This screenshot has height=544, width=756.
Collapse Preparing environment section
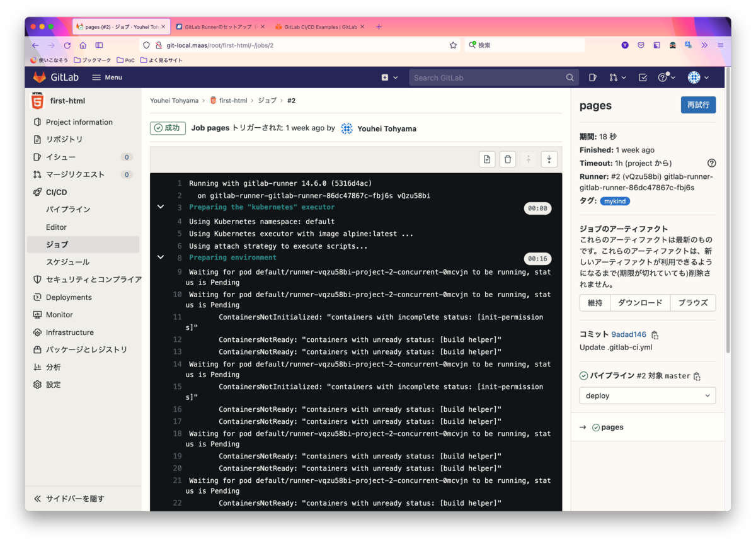[161, 258]
